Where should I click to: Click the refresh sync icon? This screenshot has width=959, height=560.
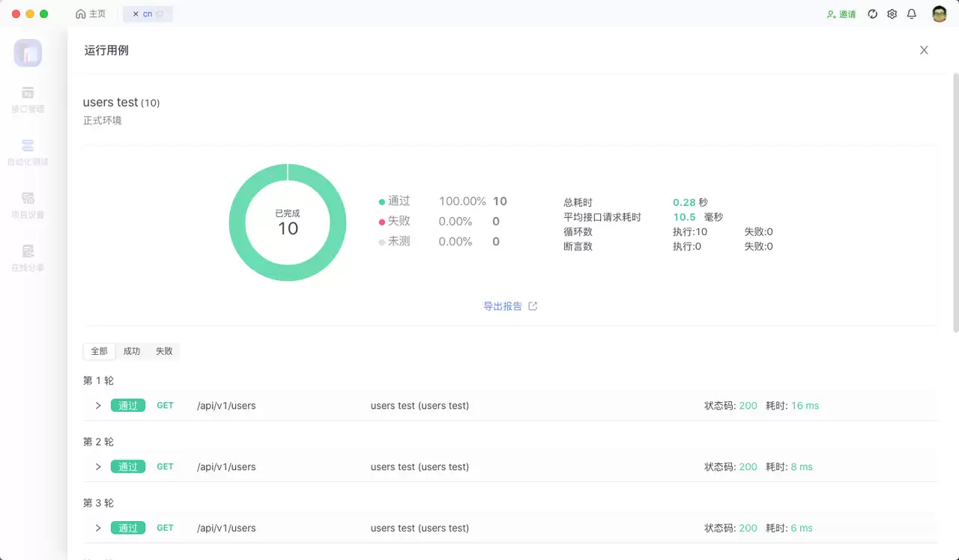coord(872,14)
